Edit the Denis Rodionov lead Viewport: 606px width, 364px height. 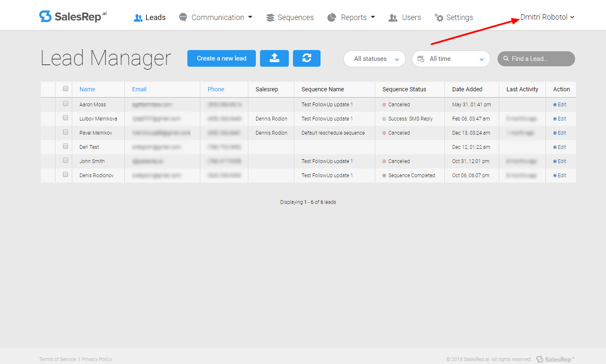560,176
